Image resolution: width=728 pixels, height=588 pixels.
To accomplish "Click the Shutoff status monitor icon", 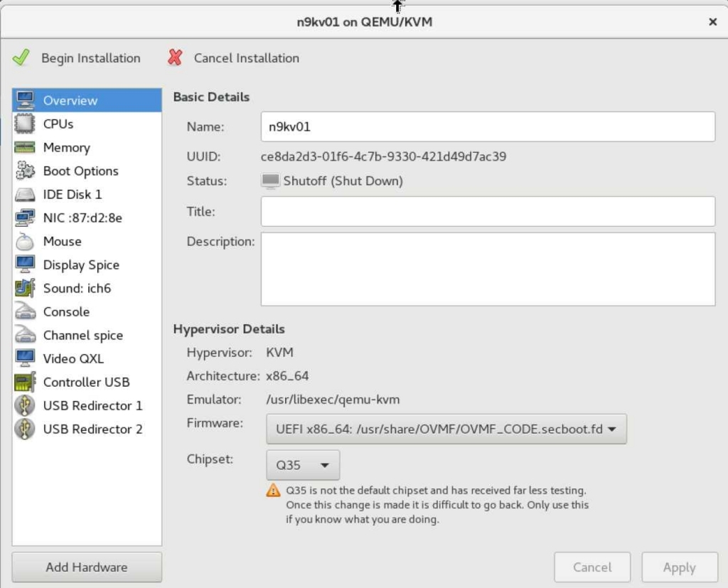I will coord(270,181).
